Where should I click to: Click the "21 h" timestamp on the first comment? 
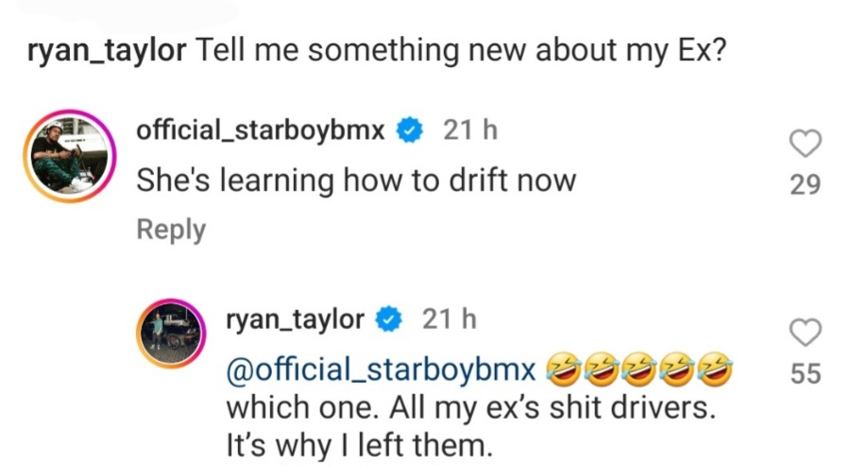pos(469,131)
